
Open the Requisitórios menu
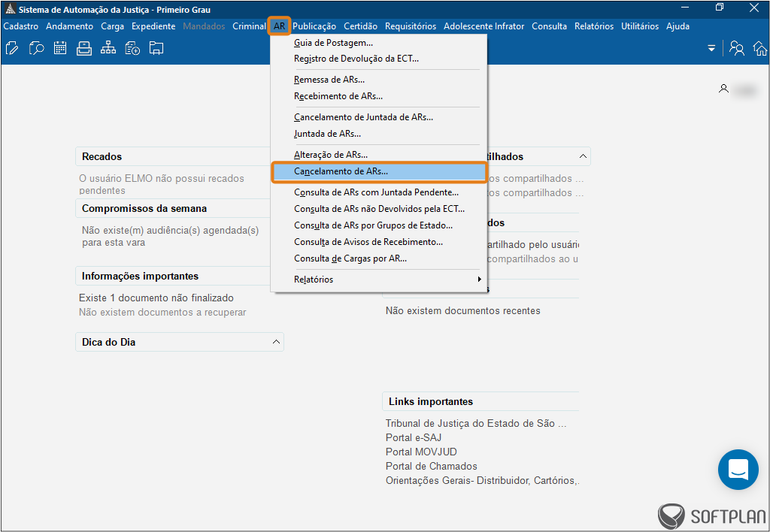pos(411,26)
